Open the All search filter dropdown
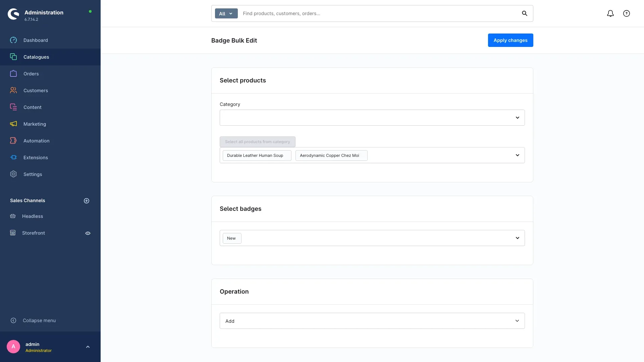644x362 pixels. (x=226, y=13)
